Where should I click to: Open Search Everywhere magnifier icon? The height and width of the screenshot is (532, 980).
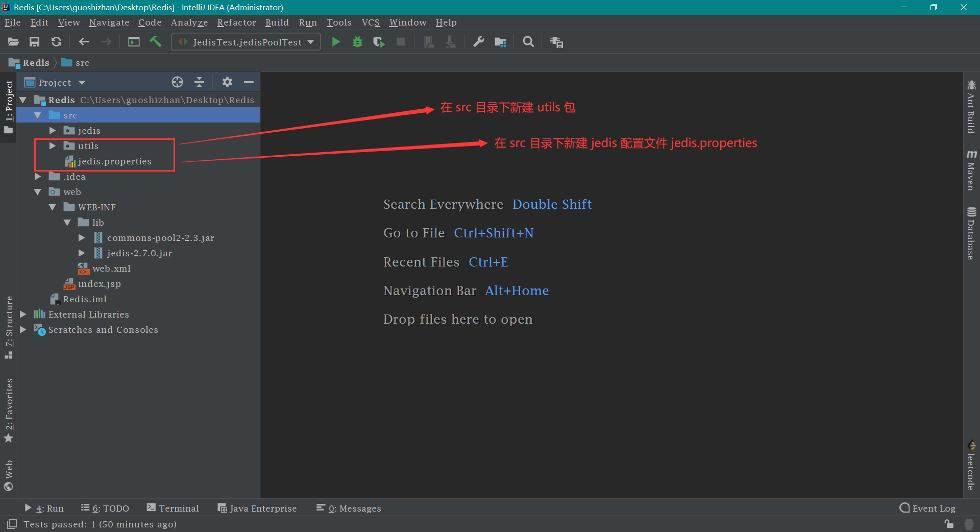click(528, 42)
